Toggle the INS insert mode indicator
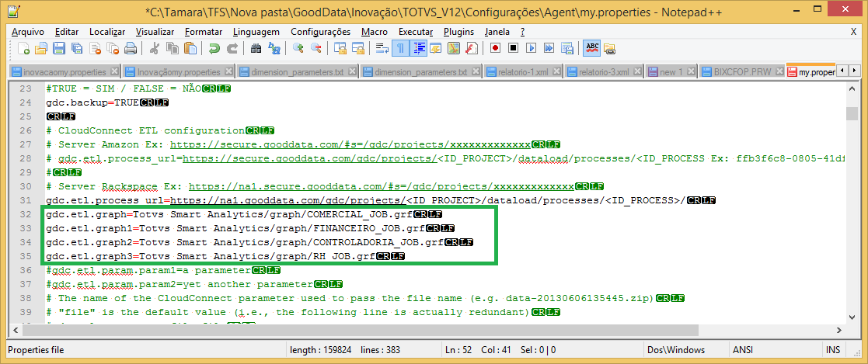Viewport: 868px width, 364px height. click(833, 349)
